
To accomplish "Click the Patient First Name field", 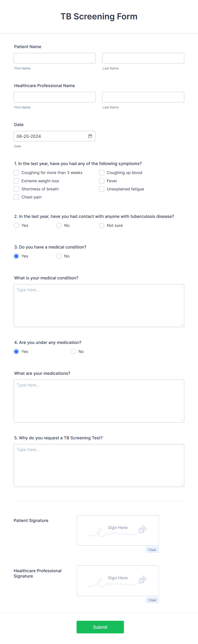I will pos(55,58).
